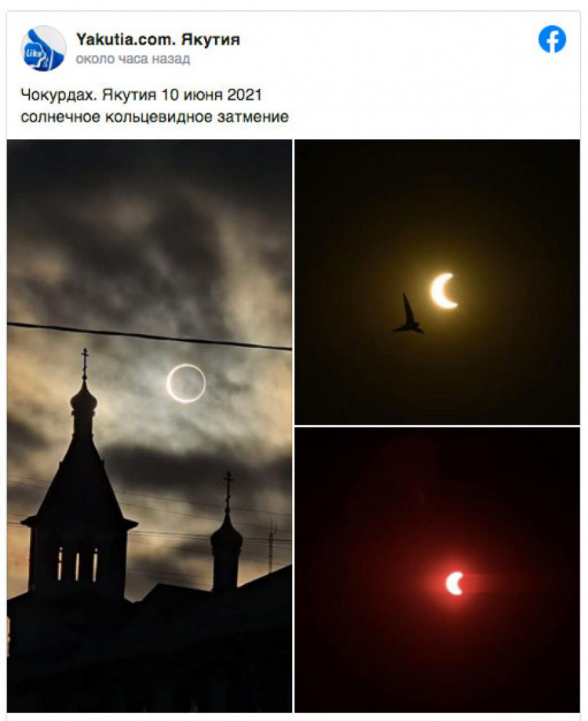
Task: Open the red crescent eclipse photo
Action: click(437, 569)
